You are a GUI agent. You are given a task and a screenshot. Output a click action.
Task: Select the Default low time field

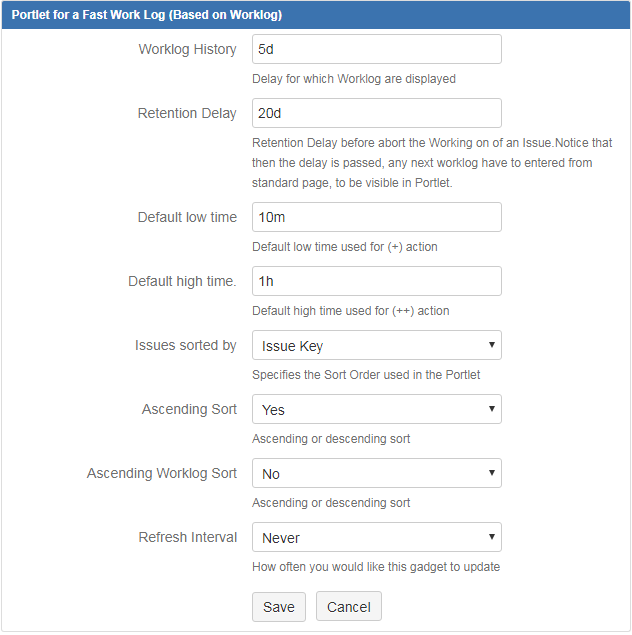pos(376,217)
